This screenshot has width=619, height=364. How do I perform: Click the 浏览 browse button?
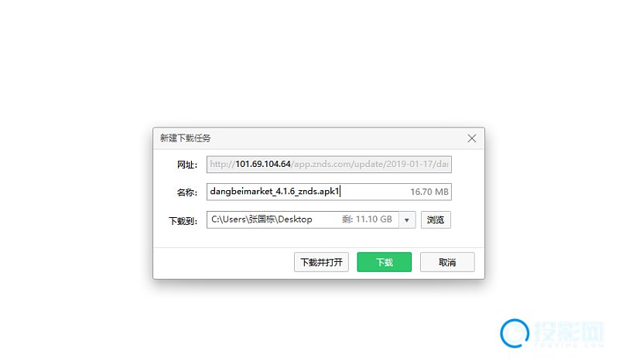pos(436,220)
